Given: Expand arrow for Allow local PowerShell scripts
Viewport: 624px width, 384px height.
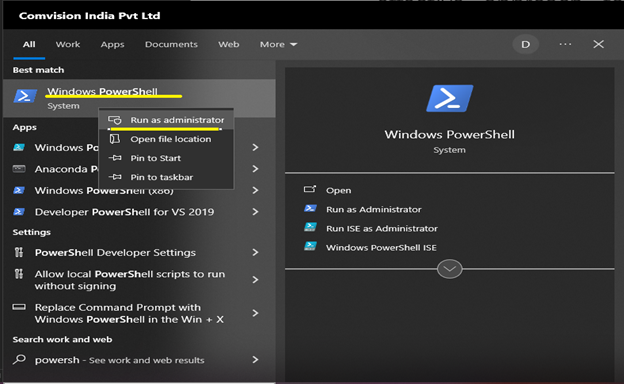Looking at the screenshot, I should click(255, 280).
